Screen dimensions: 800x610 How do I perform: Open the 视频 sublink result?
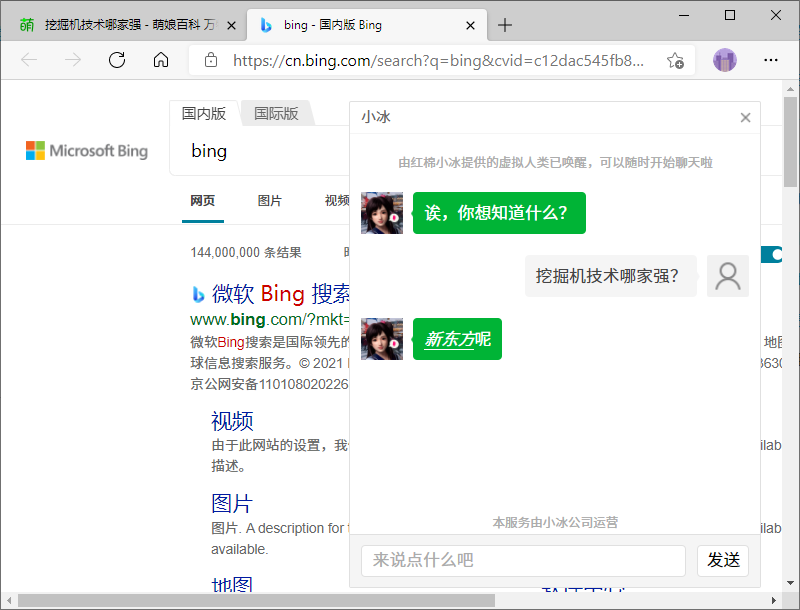[232, 420]
